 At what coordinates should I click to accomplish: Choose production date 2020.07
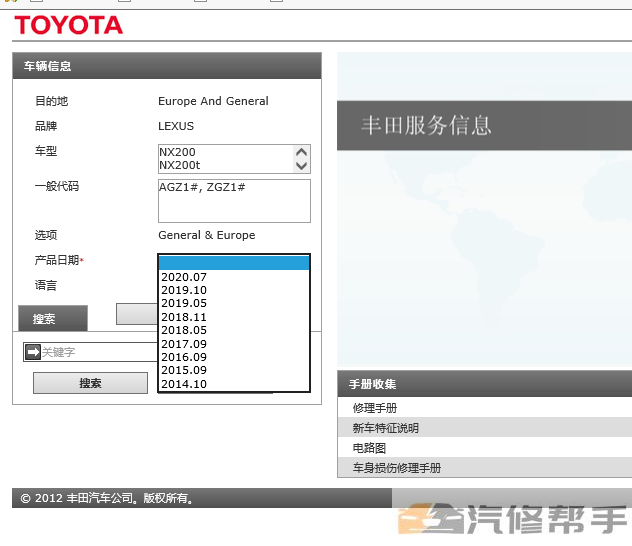[234, 277]
